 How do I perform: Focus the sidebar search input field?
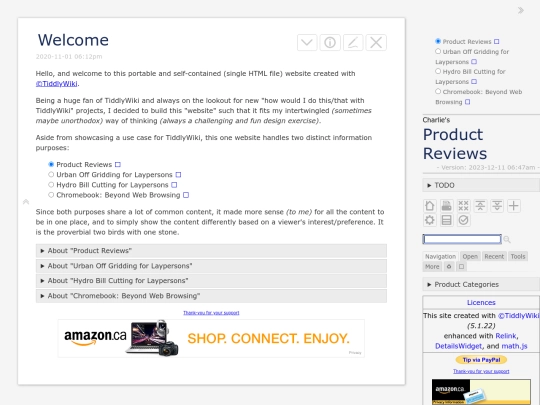(462, 239)
